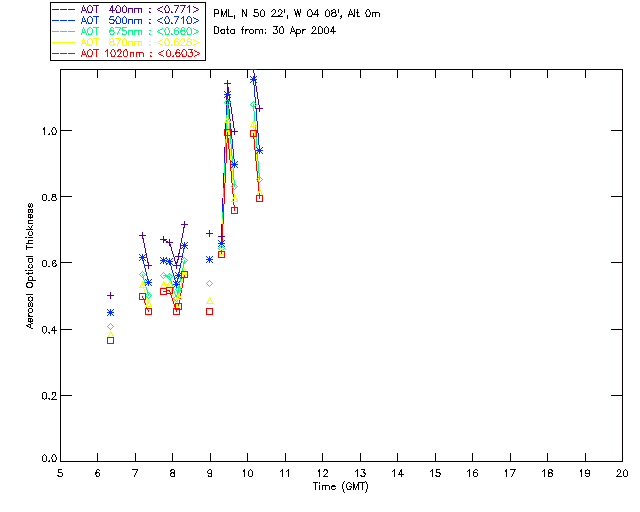The width and height of the screenshot is (640, 512).
Task: Click the isolated green diamond marker at 9 GMT
Action: (209, 283)
